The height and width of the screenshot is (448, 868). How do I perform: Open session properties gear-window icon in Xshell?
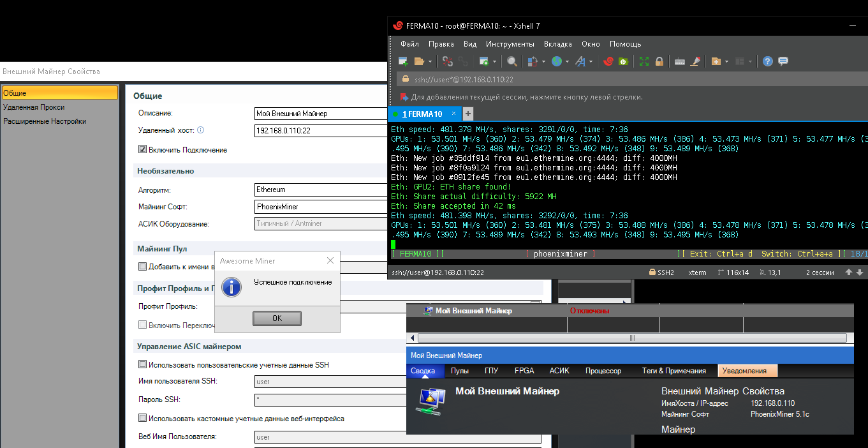[484, 61]
